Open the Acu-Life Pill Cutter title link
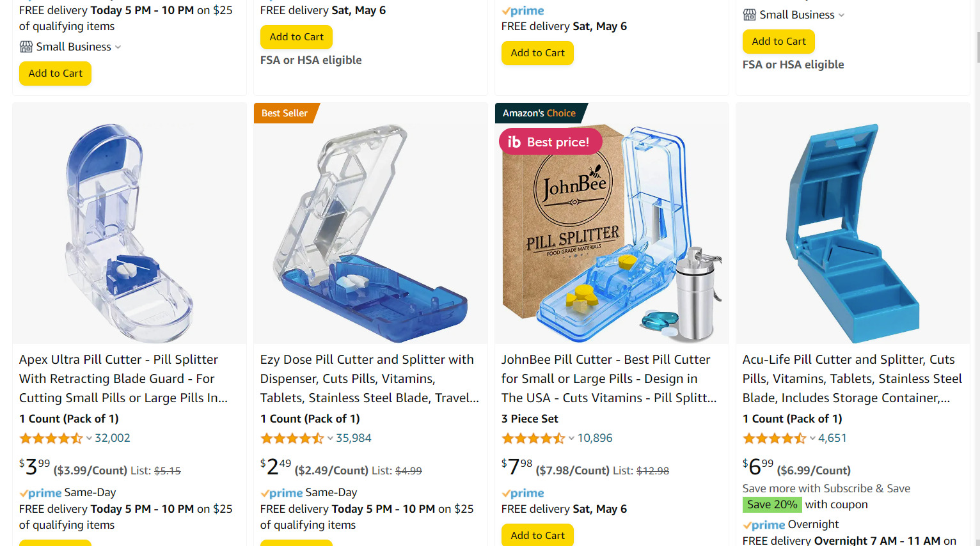 pos(852,378)
